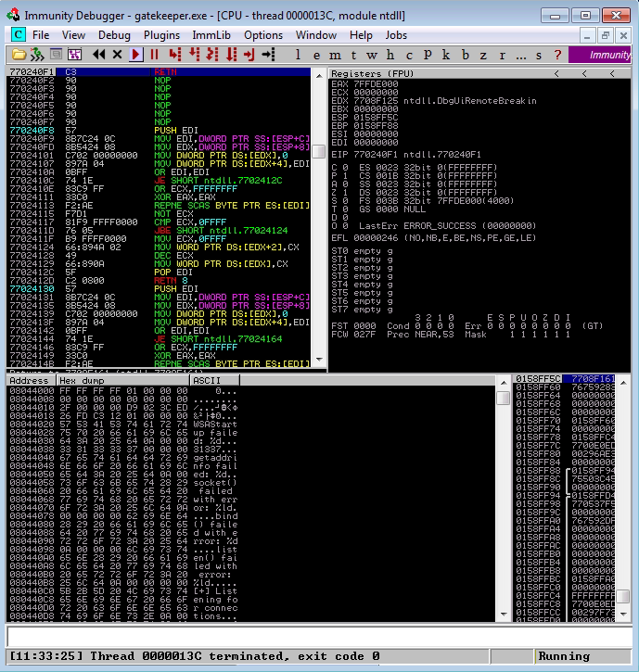Viewport: 639px width, 672px height.
Task: Show source via the s button
Action: click(x=539, y=55)
